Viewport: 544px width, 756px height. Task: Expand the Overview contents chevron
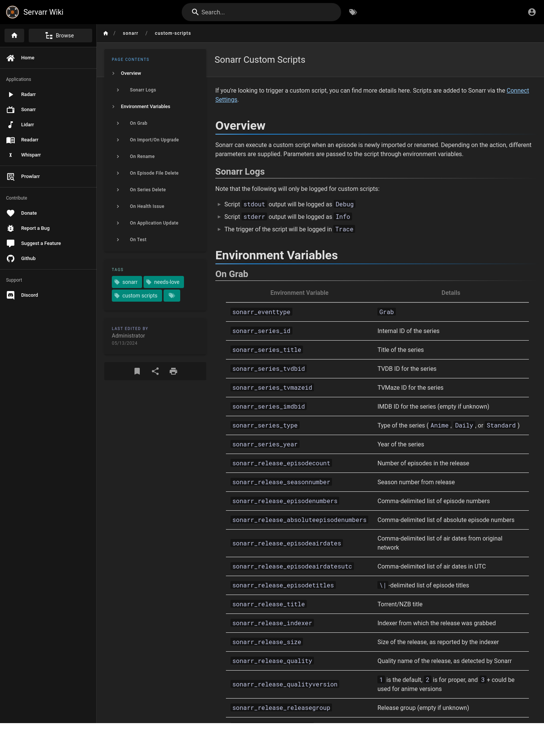click(x=113, y=73)
